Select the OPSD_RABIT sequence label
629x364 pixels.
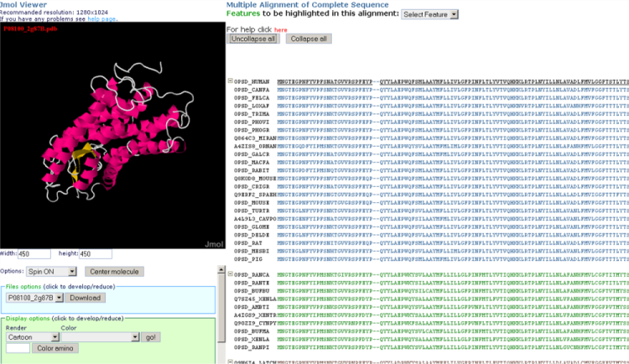(252, 170)
